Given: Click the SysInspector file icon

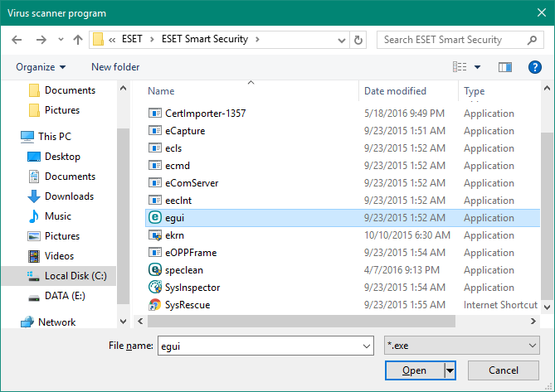Looking at the screenshot, I should point(155,288).
